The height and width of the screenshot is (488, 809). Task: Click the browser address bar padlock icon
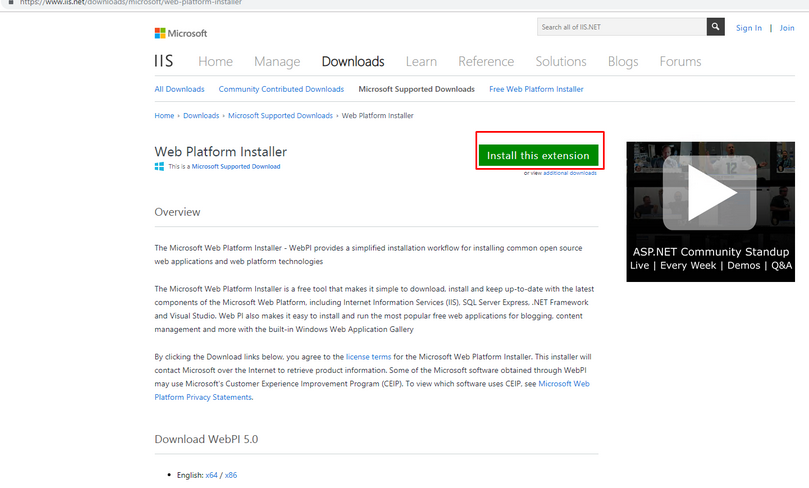10,3
